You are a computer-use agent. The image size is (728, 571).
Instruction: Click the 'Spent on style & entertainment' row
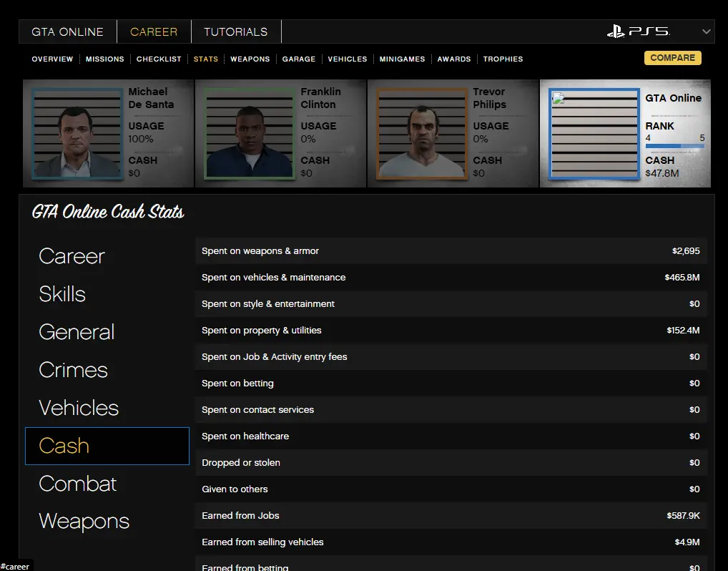coord(451,304)
